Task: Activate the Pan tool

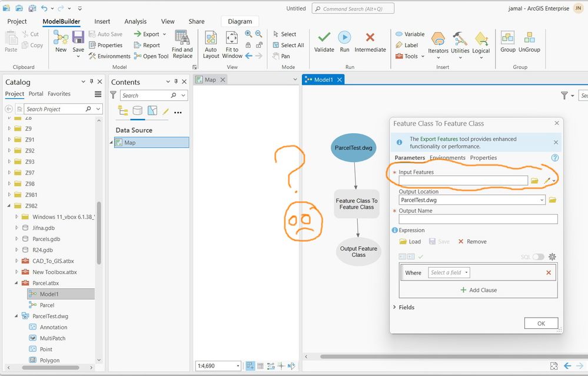Action: click(281, 56)
